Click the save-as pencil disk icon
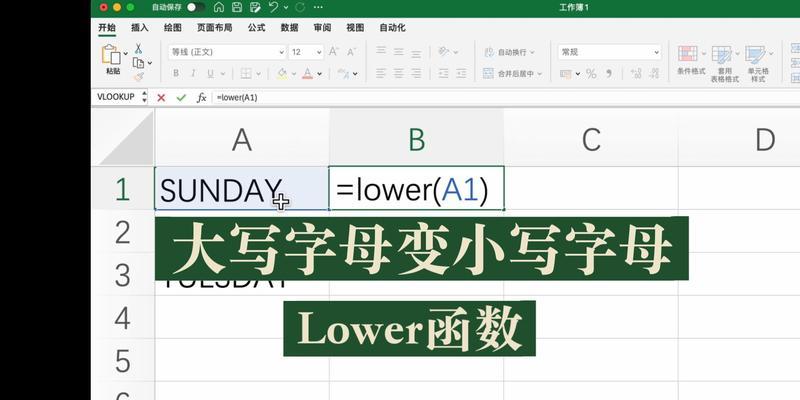This screenshot has height=400, width=800. pos(255,7)
